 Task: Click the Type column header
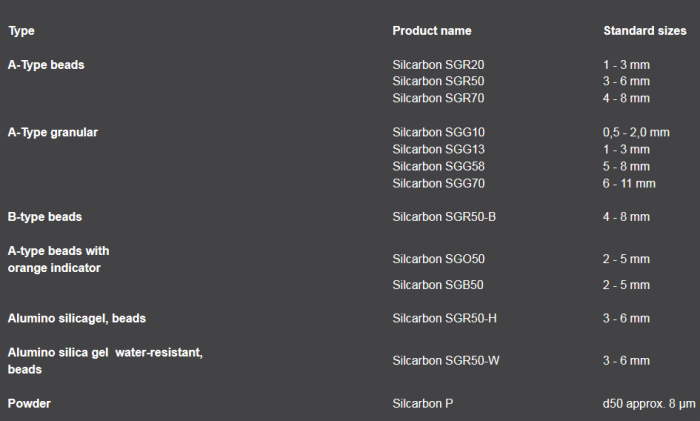coord(21,31)
